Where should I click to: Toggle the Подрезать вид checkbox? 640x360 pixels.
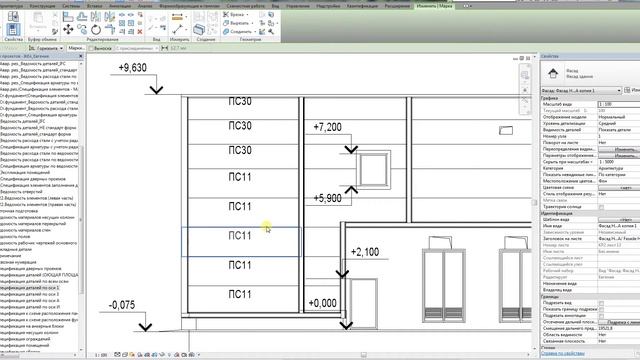601,303
